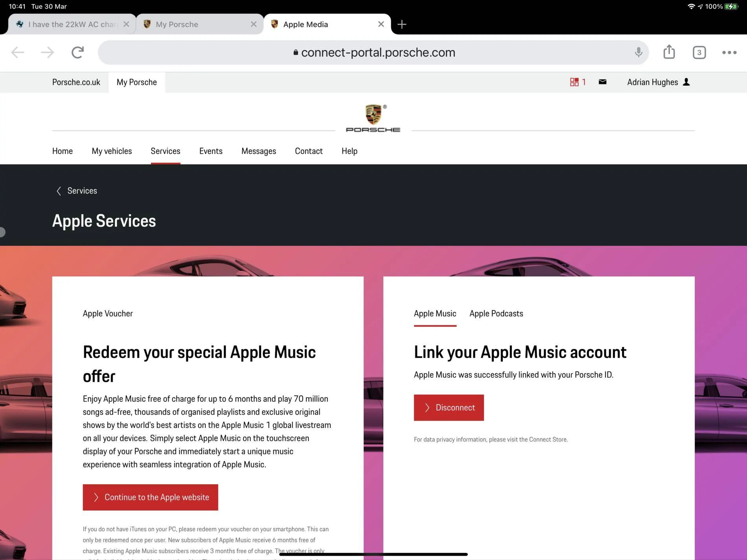The image size is (747, 560).
Task: Click the battery icon in status bar
Action: tap(731, 6)
